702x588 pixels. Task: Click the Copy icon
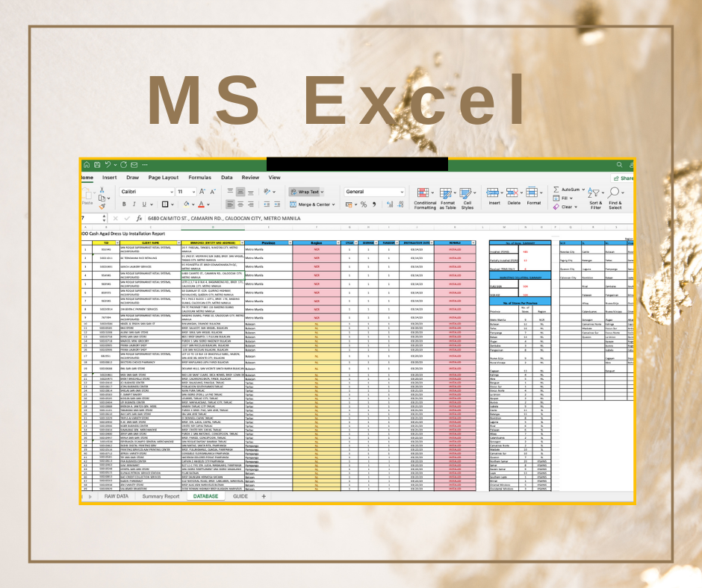tap(102, 198)
